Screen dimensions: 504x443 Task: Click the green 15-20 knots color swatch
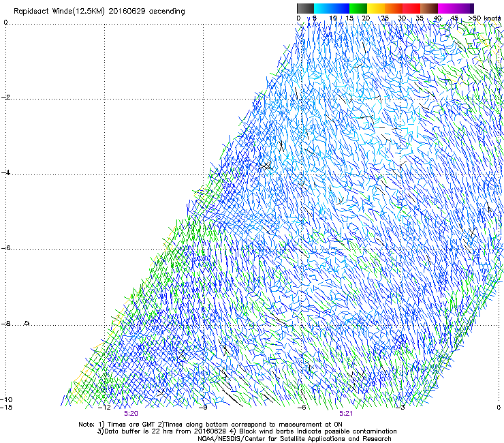point(358,8)
